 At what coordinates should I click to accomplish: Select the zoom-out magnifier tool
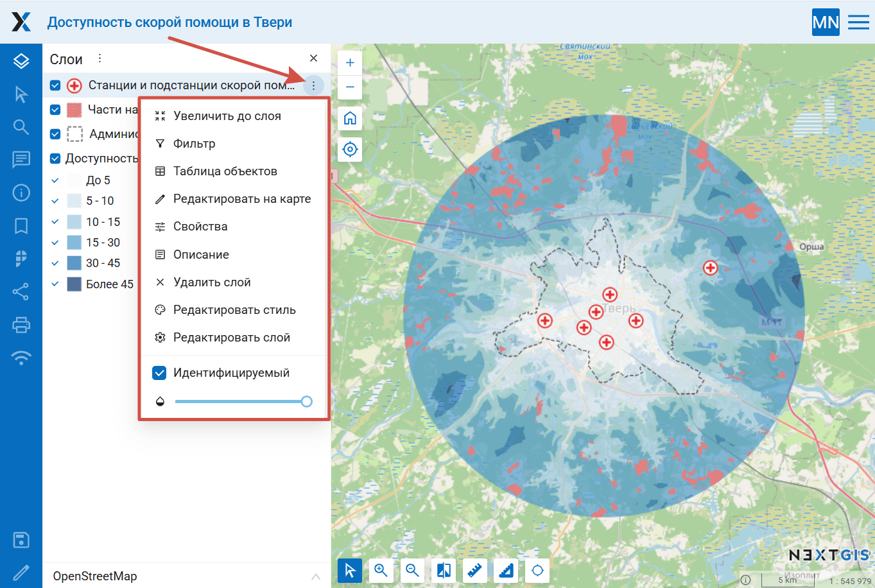click(x=412, y=570)
